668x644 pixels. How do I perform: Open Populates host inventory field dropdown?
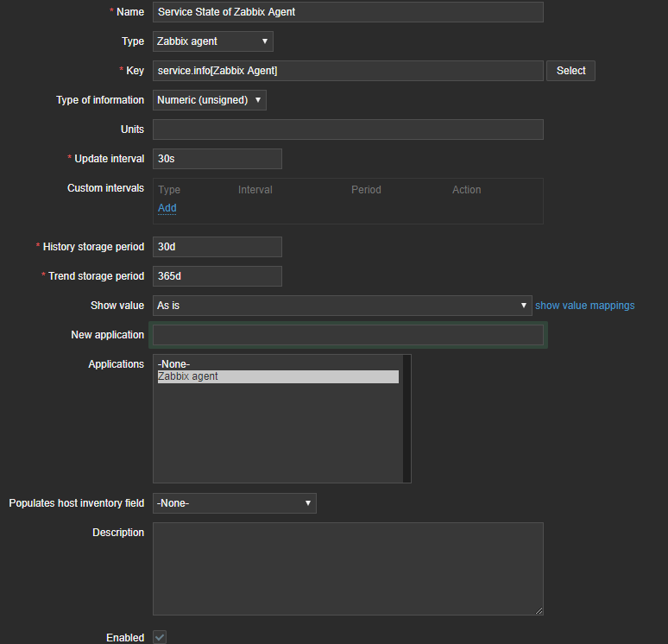pos(235,503)
